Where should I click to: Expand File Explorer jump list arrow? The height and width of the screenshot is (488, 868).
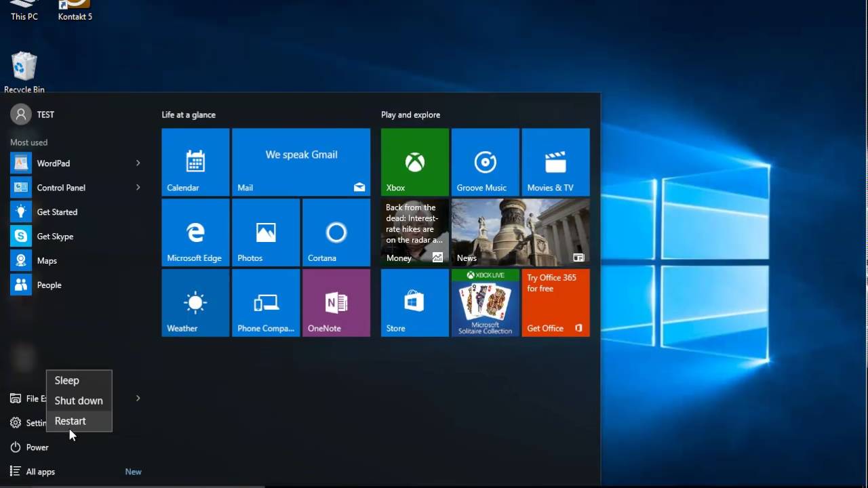[138, 399]
